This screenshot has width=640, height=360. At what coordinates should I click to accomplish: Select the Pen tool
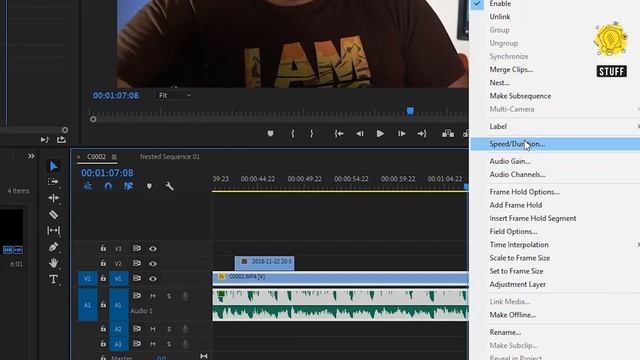[x=53, y=247]
